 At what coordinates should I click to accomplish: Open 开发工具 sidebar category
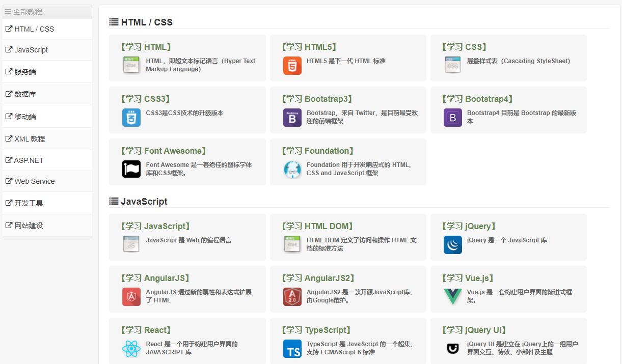[47, 203]
